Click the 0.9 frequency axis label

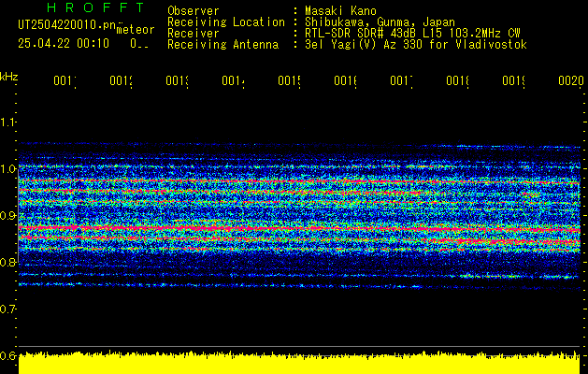coord(7,215)
